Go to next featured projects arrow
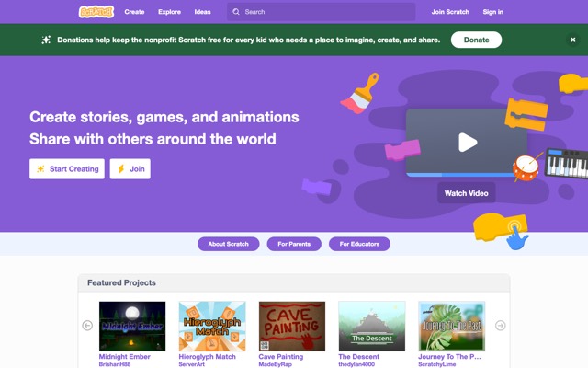The image size is (588, 368). pyautogui.click(x=500, y=325)
